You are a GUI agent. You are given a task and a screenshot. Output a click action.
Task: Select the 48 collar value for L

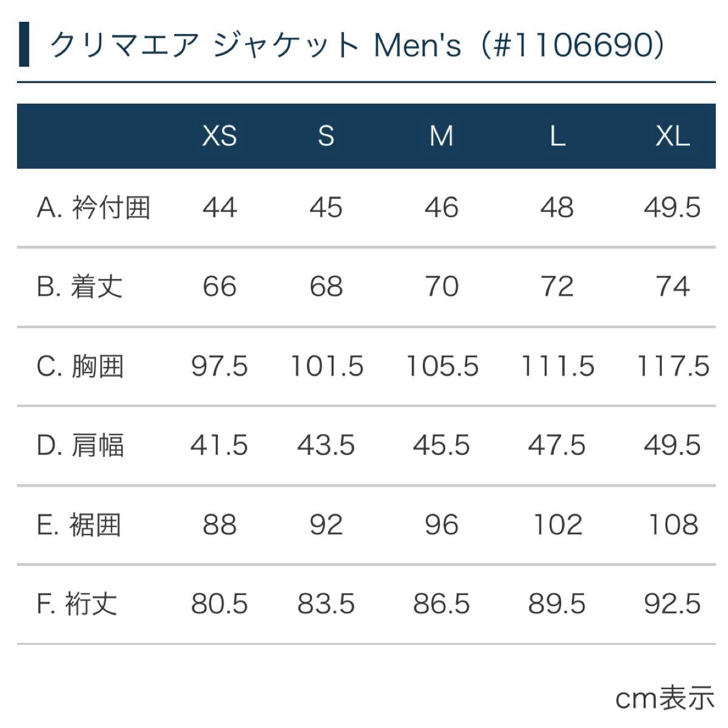point(557,208)
